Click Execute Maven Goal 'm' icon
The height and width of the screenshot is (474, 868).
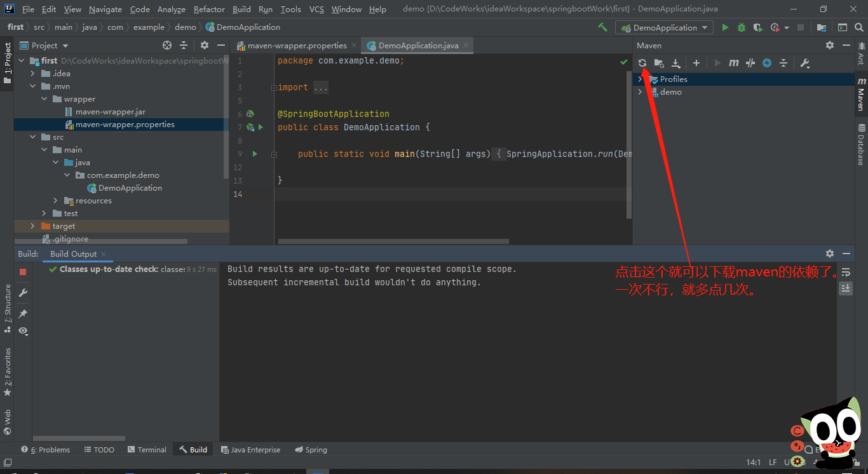coord(734,63)
